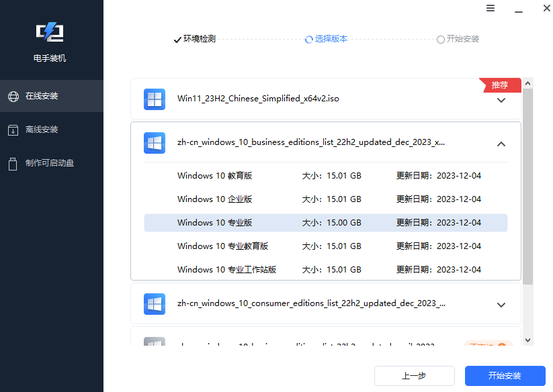Select the globe icon beside 在线安装

[x=14, y=95]
